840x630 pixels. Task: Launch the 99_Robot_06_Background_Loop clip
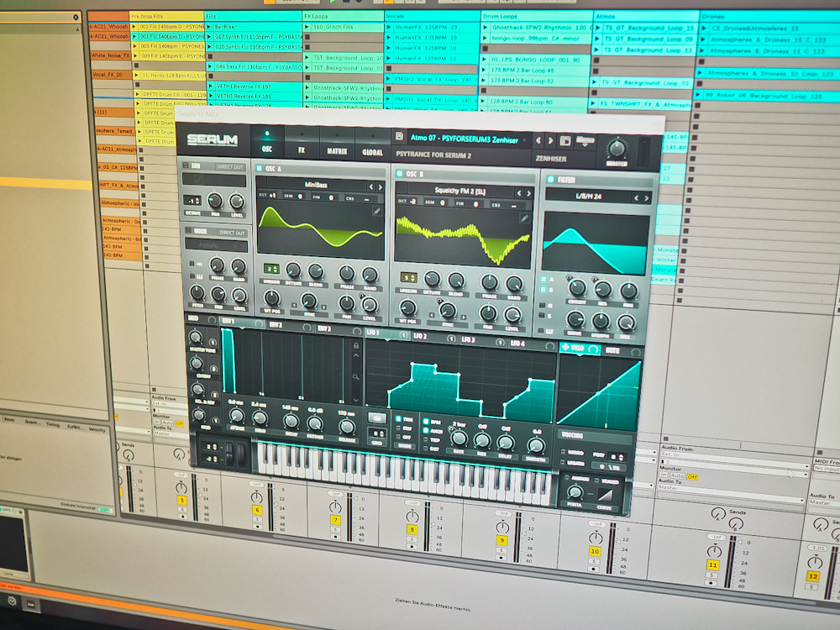(698, 95)
